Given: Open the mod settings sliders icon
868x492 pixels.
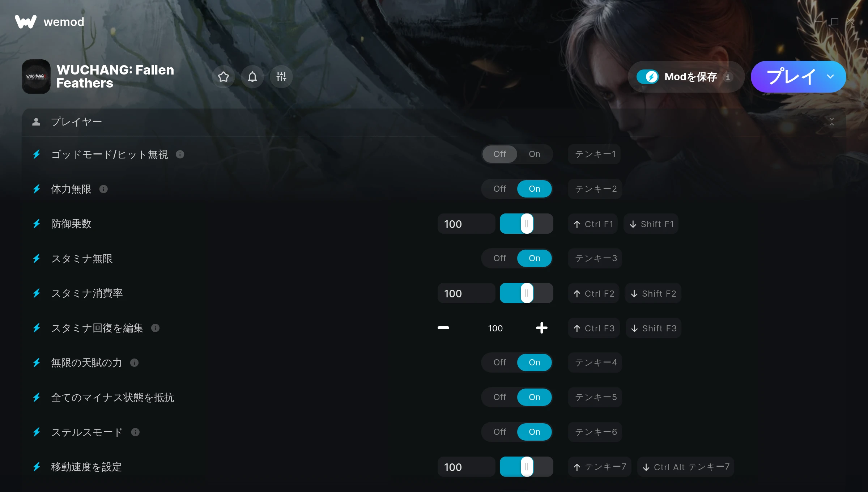Looking at the screenshot, I should [281, 77].
